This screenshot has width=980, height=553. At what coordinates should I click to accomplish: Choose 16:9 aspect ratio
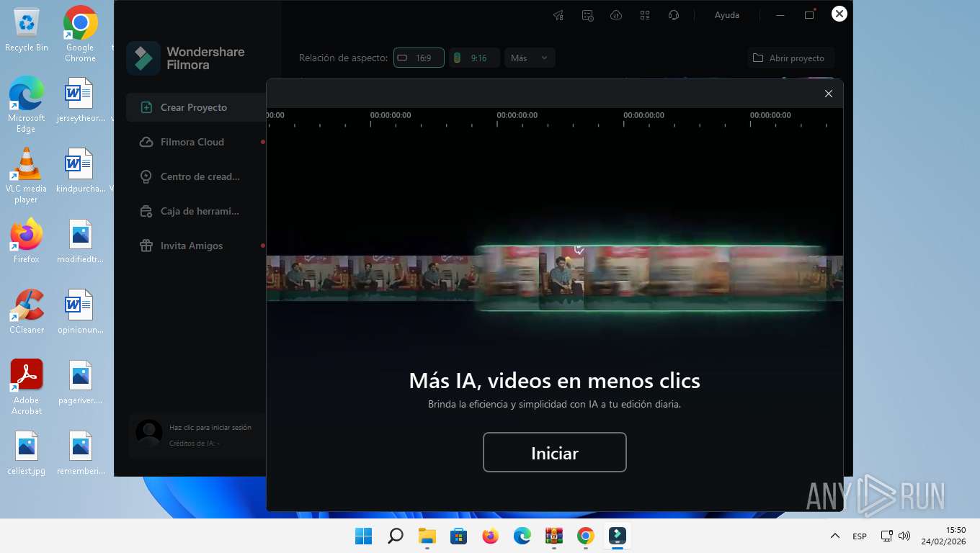point(418,58)
